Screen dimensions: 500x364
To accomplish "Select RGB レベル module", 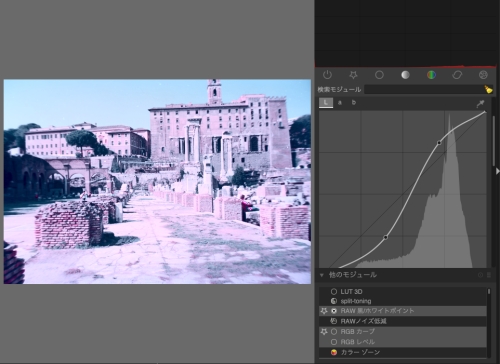I will point(403,342).
